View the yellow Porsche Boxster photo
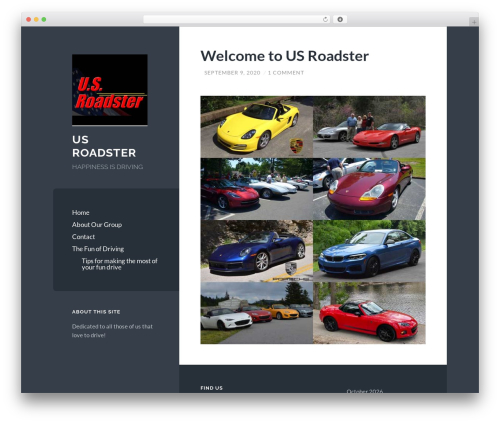500x423 pixels. 257,127
